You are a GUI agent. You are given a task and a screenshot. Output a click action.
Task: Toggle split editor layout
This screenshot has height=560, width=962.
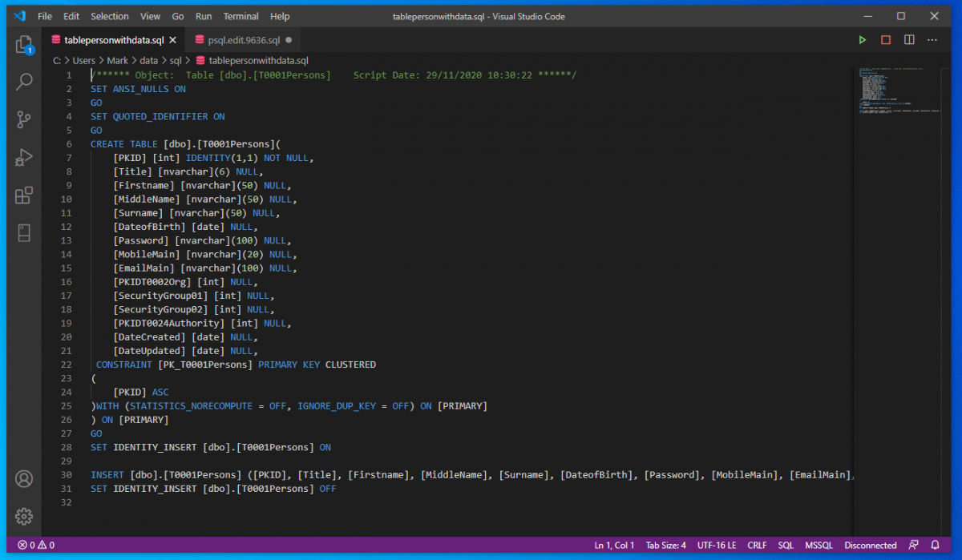(x=909, y=40)
